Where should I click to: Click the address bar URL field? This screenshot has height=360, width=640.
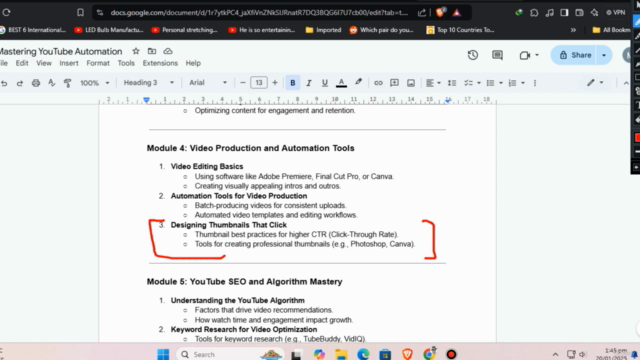click(x=259, y=13)
